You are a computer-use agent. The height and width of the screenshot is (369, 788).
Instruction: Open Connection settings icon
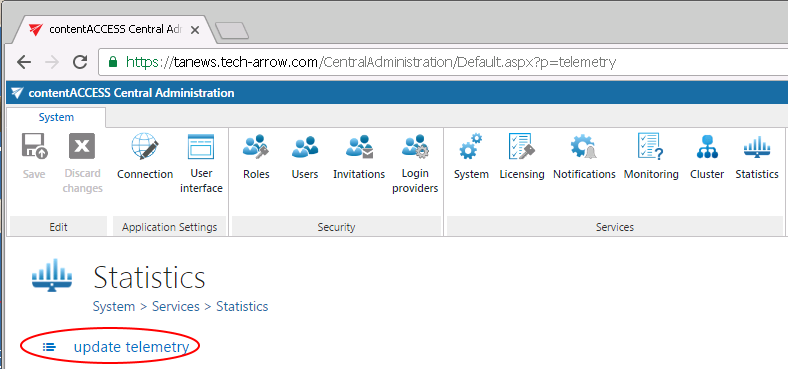[x=145, y=146]
